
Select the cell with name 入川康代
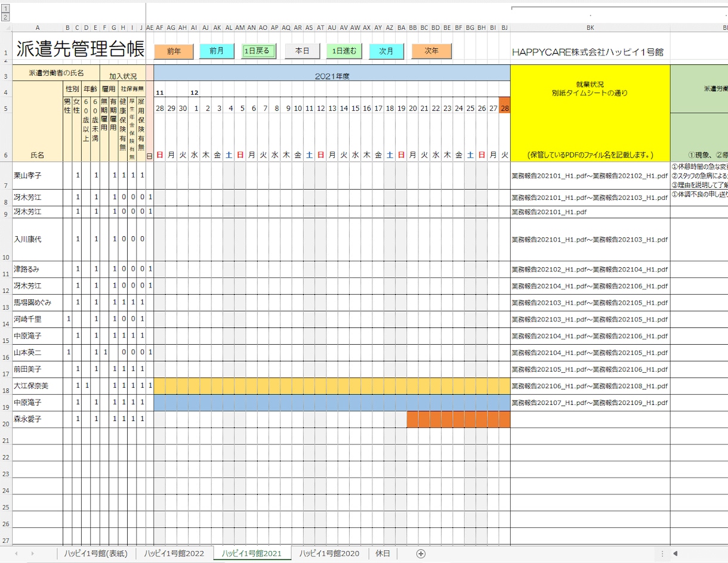click(x=38, y=239)
